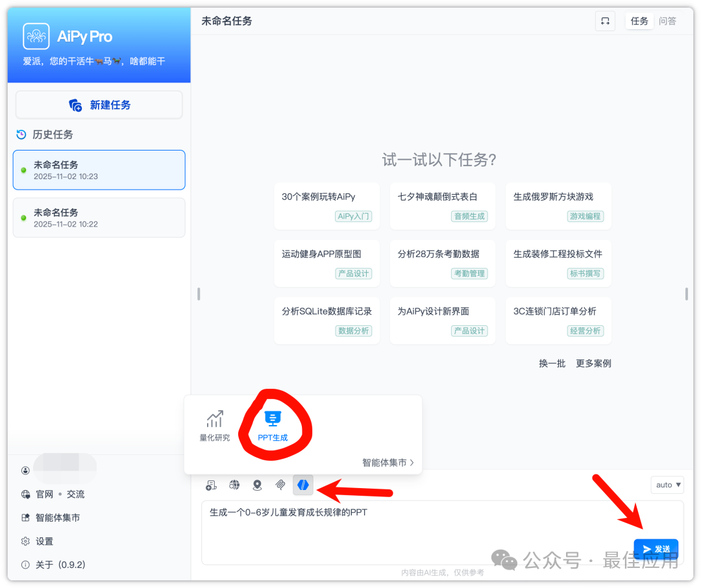Screen dimensions: 701x588
Task: Open the auto model dropdown
Action: tap(667, 484)
